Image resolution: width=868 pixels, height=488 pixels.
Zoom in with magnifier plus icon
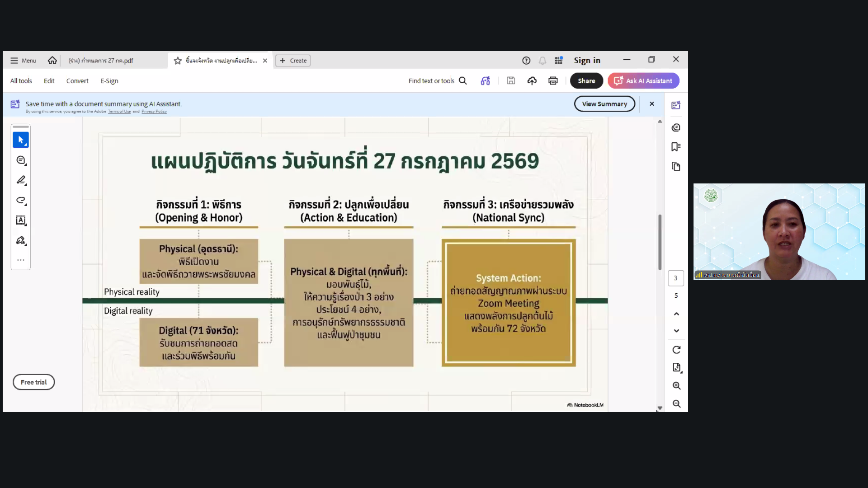click(x=676, y=386)
